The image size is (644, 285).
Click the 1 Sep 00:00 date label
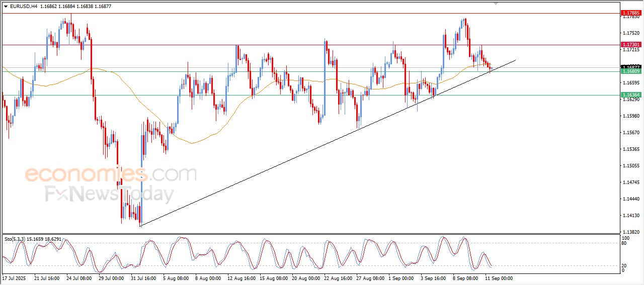(x=401, y=278)
